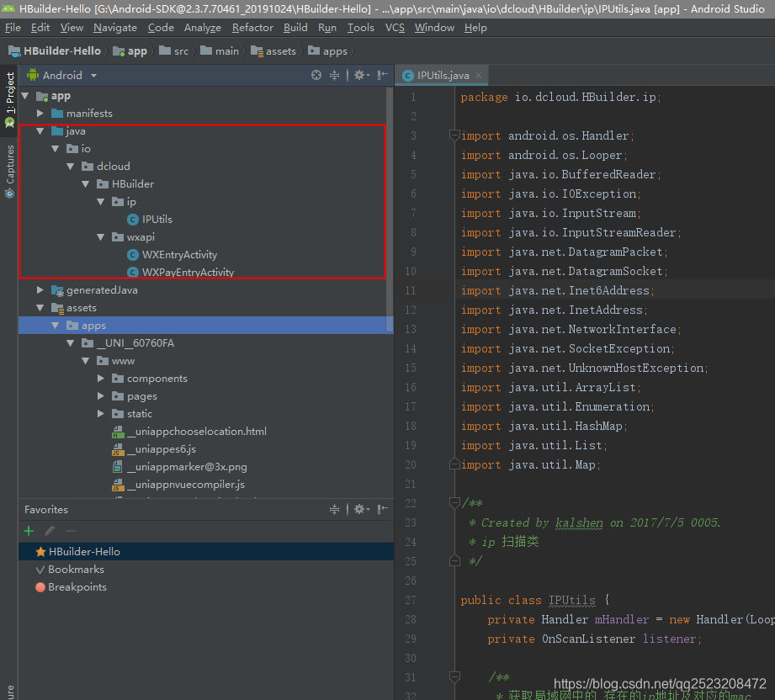
Task: Click the remove minus icon in Favorites
Action: tap(71, 531)
